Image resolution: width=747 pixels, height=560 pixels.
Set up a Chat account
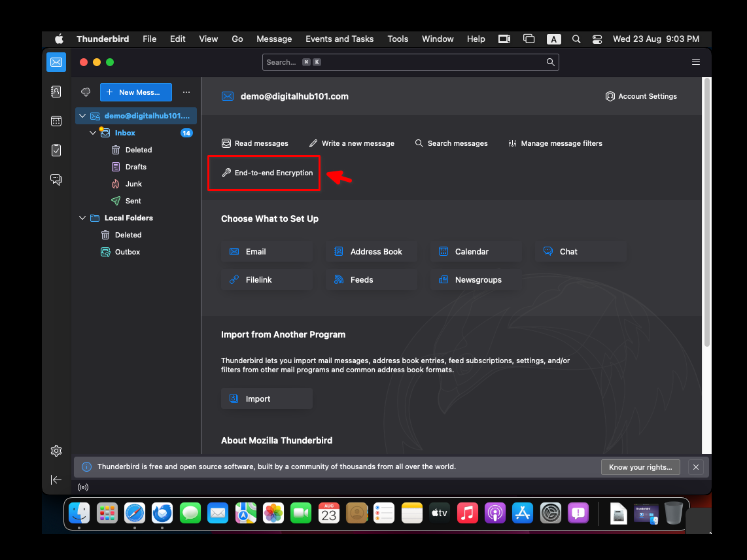pos(581,252)
